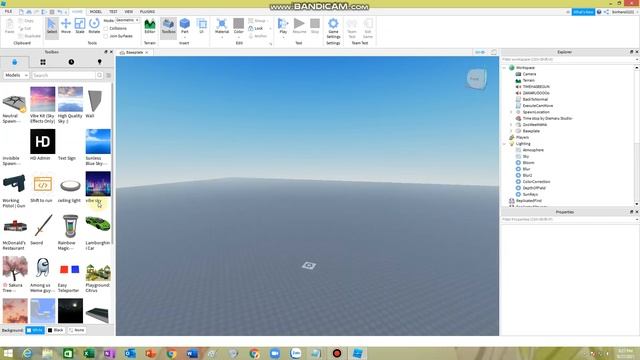The width and height of the screenshot is (640, 360).
Task: Click the view orientation cube in viewport
Action: (x=476, y=79)
